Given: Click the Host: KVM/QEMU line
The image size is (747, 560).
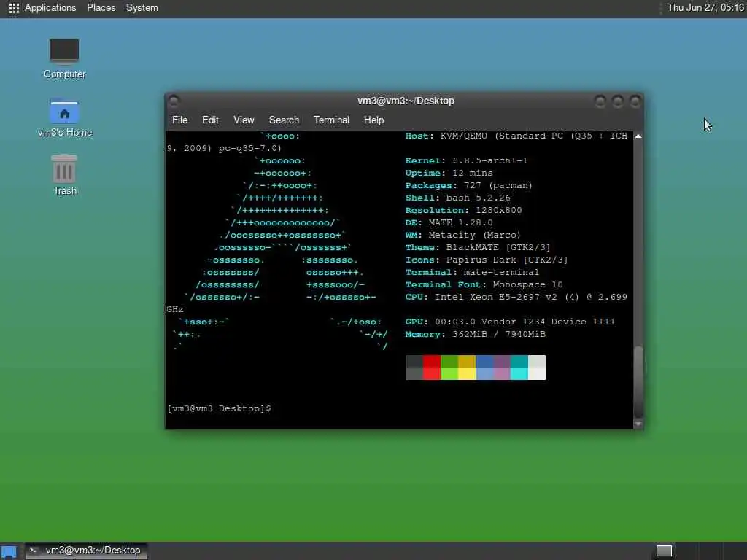Looking at the screenshot, I should click(516, 136).
